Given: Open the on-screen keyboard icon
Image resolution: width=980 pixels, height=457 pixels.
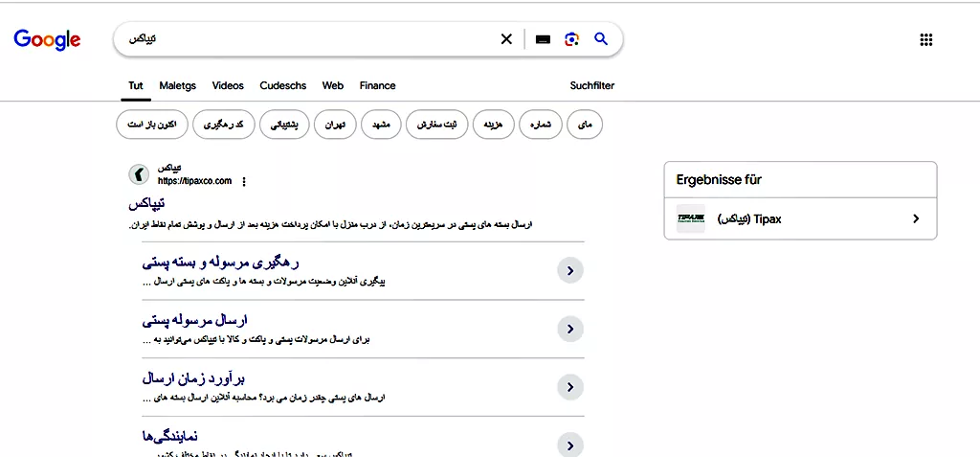Looking at the screenshot, I should pyautogui.click(x=544, y=39).
